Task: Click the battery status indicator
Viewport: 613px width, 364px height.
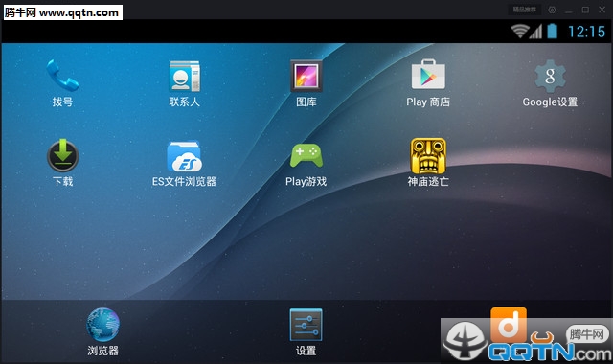Action: [x=552, y=31]
